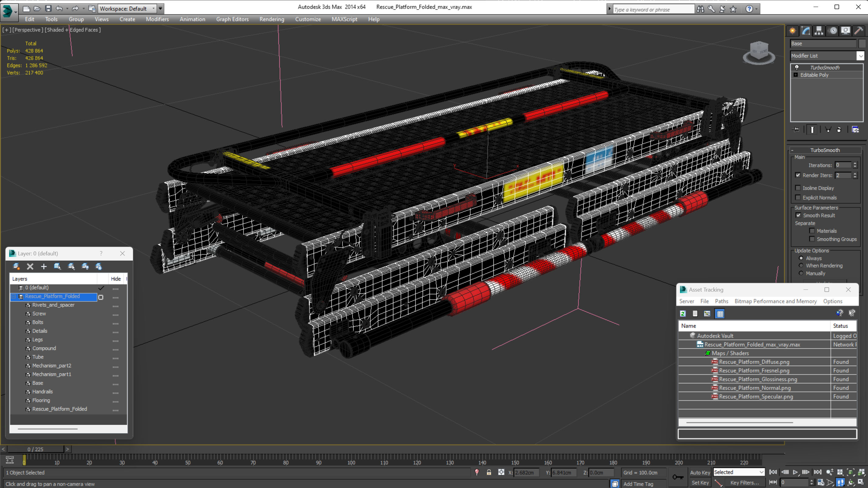Select the When Rendering radio option
Screen dimensions: 868x488
tap(801, 265)
